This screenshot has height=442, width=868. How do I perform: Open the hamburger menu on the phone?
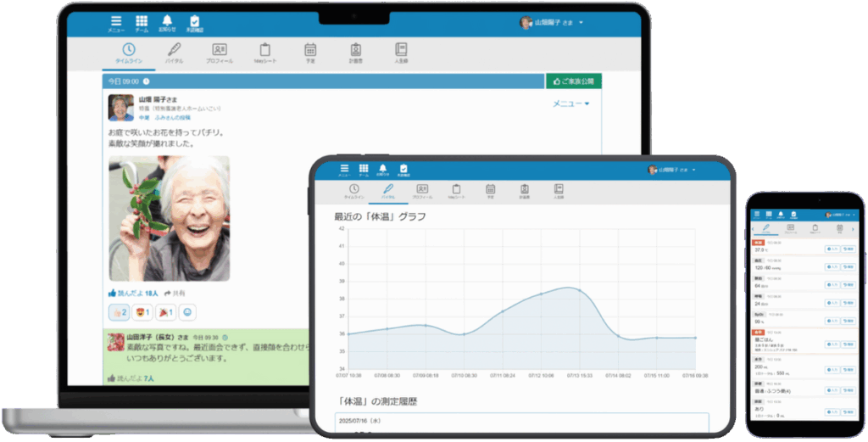[x=757, y=215]
